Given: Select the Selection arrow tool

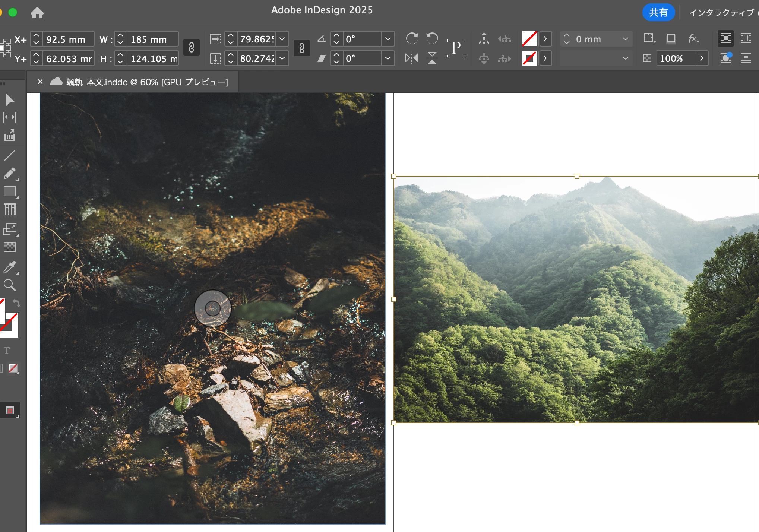Looking at the screenshot, I should point(10,100).
